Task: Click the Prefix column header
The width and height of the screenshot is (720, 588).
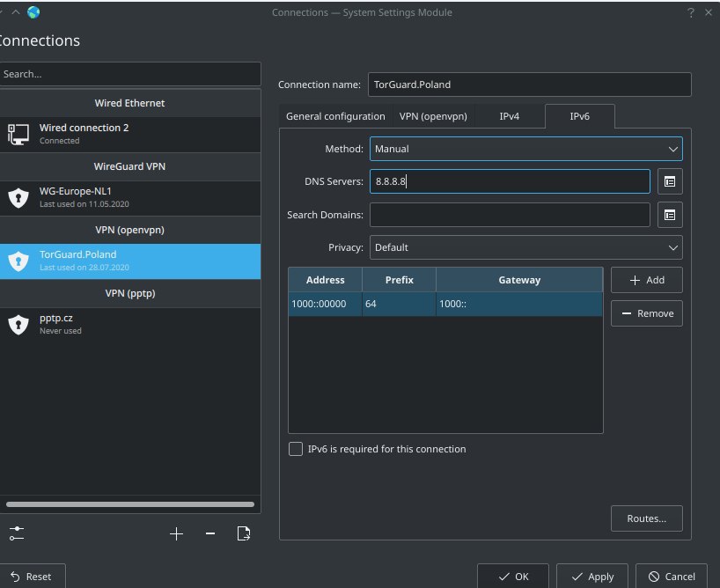Action: [x=399, y=280]
